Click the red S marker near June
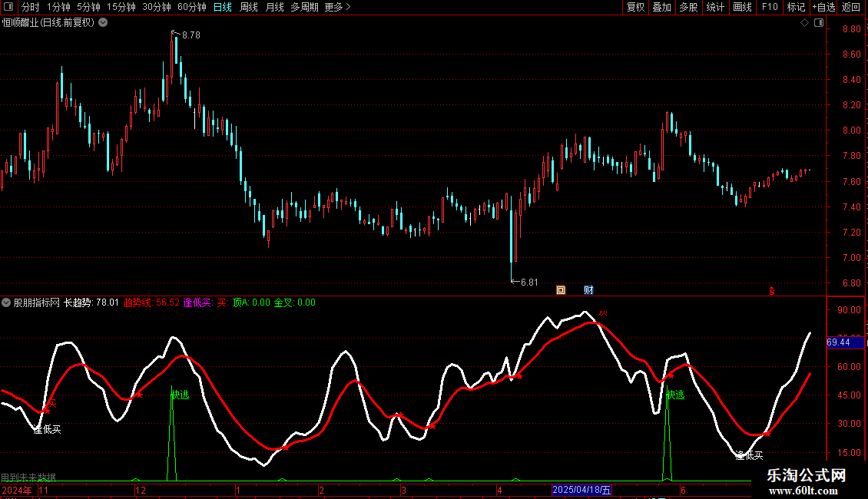The height and width of the screenshot is (499, 868). (772, 291)
